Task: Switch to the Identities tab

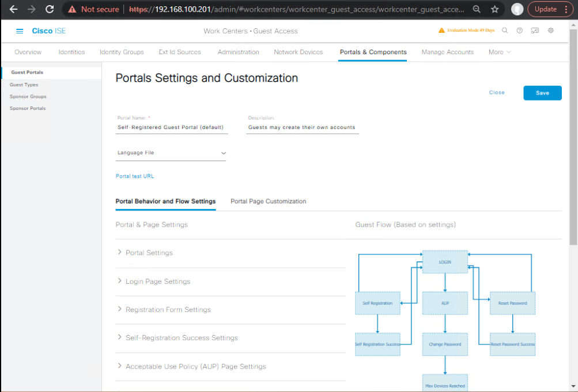Action: 71,52
